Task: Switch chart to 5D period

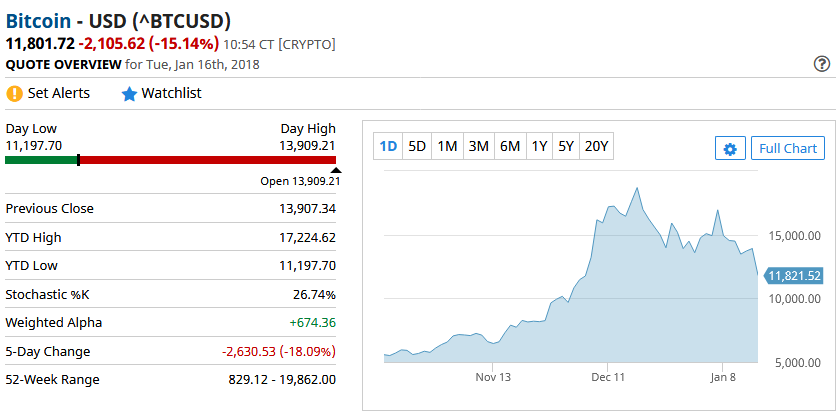Action: [417, 146]
